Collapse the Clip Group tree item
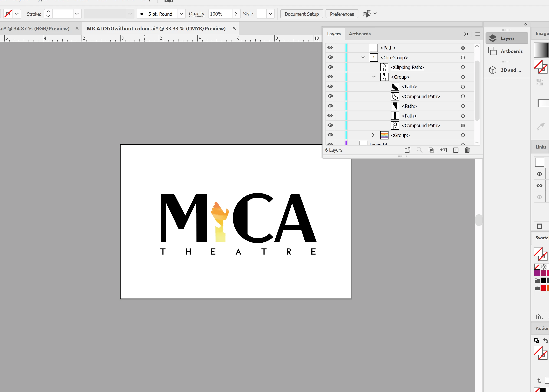Image resolution: width=549 pixels, height=392 pixels. [363, 58]
